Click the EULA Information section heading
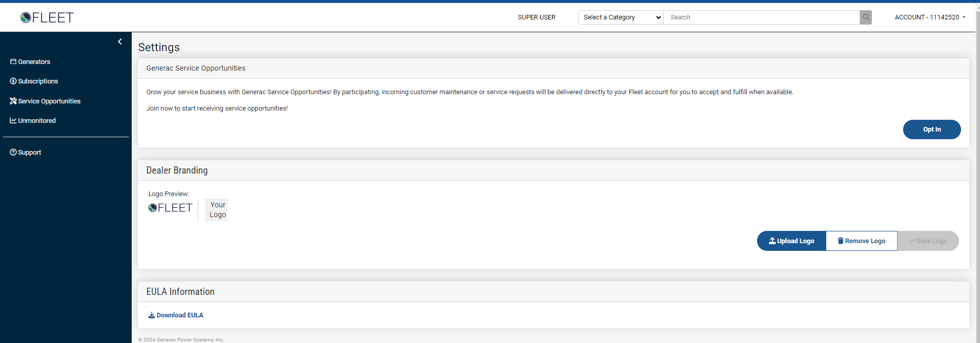980x343 pixels. tap(180, 292)
